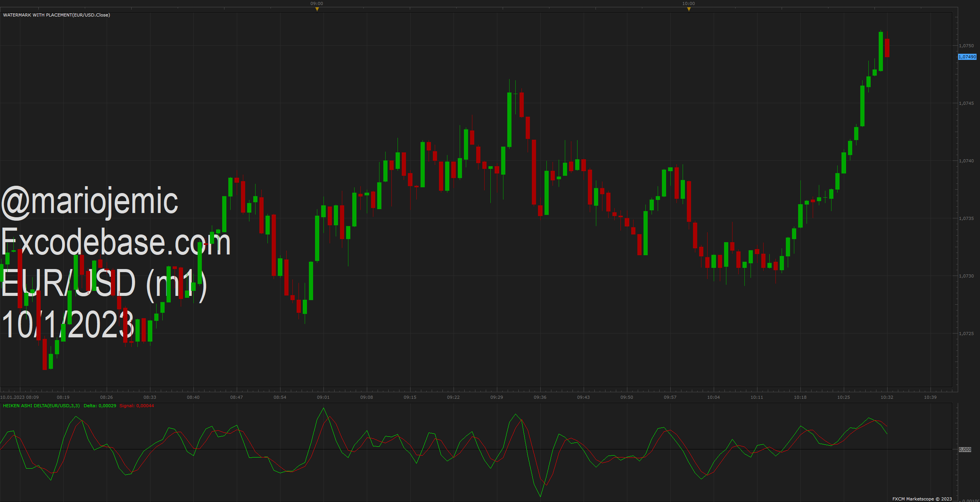Click the 09:50 time axis label
The height and width of the screenshot is (502, 980).
627,397
